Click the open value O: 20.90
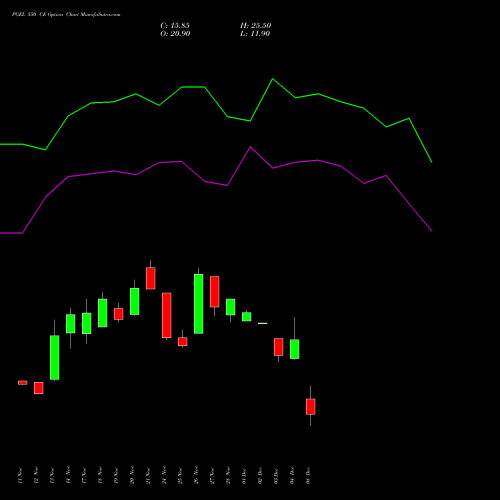Image resolution: width=500 pixels, height=500 pixels. pyautogui.click(x=175, y=34)
